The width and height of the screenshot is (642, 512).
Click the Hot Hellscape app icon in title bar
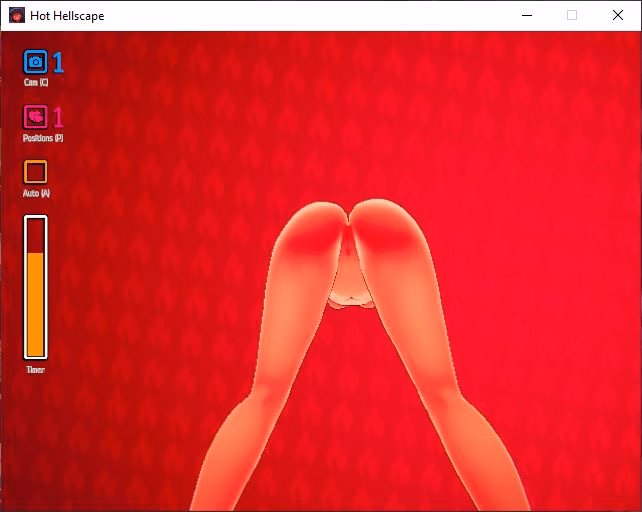17,16
